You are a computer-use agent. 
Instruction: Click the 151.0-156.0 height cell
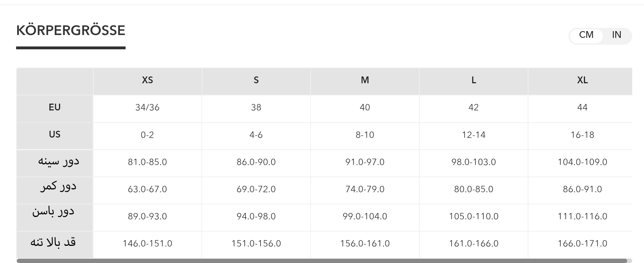point(256,244)
